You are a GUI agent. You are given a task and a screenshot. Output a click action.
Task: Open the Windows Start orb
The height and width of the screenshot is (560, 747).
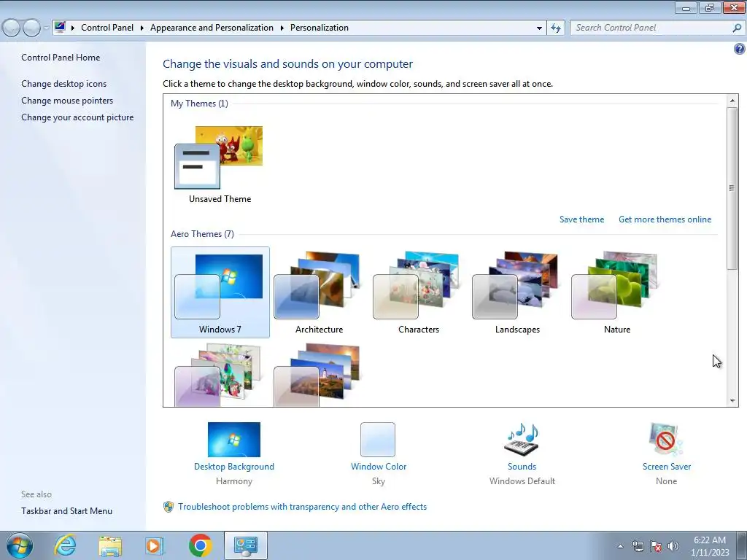[20, 545]
